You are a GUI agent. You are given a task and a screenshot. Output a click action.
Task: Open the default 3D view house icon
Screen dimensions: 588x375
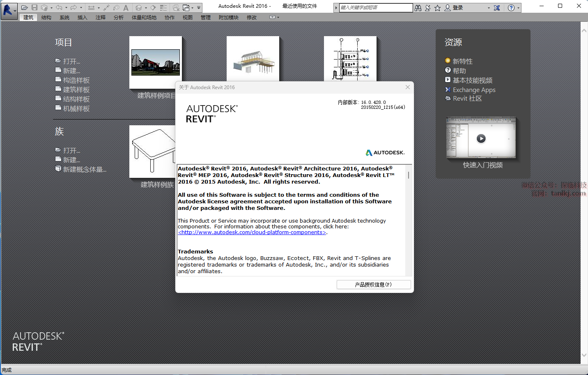(x=139, y=7)
